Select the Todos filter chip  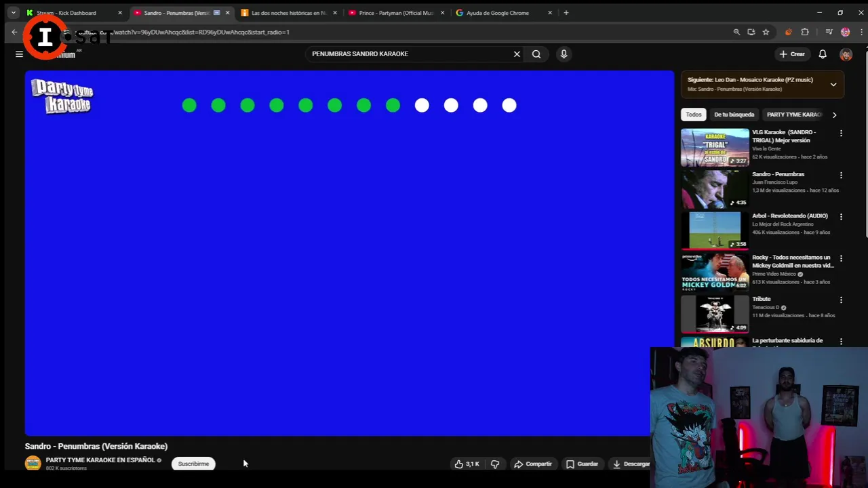click(x=693, y=115)
